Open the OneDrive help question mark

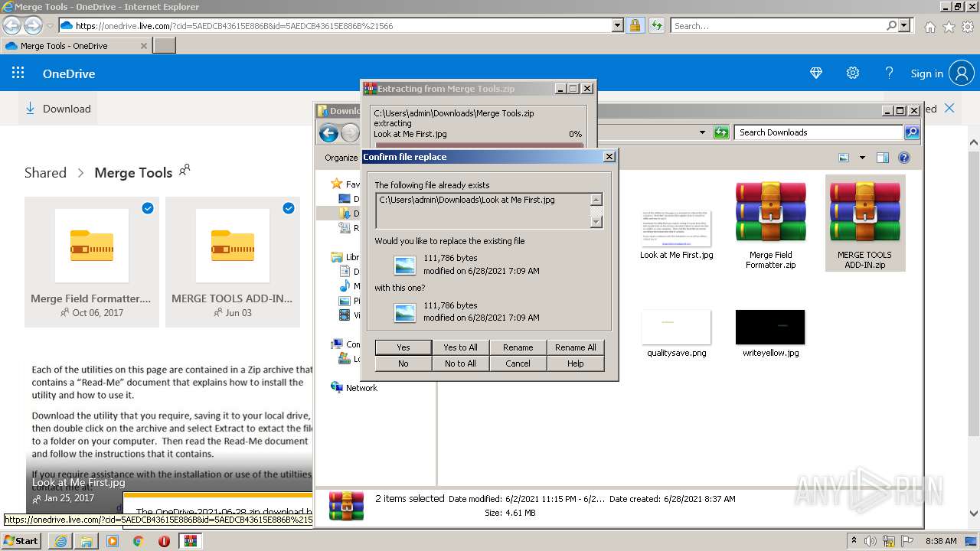(889, 73)
